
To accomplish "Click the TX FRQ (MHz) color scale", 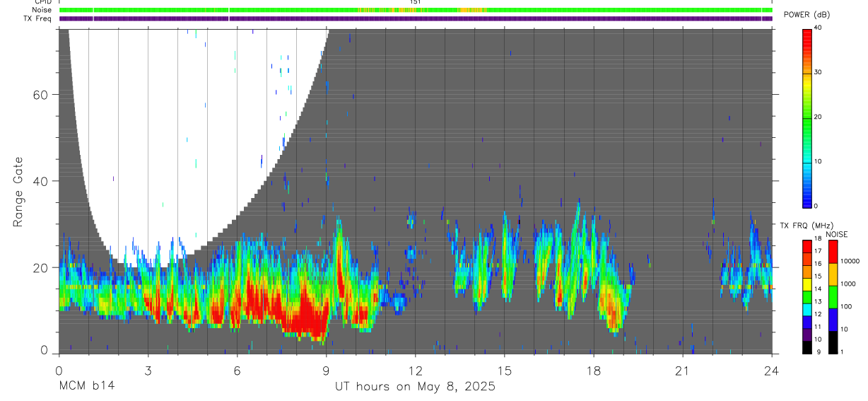I will click(807, 296).
